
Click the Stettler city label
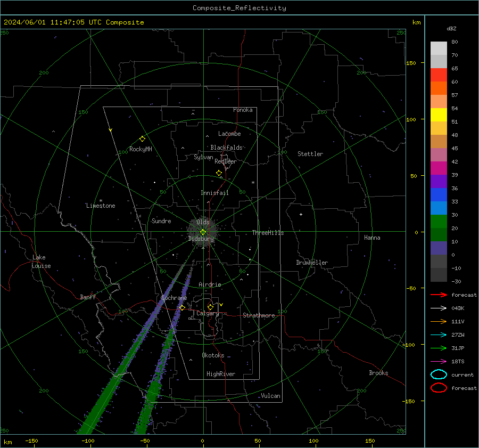click(310, 154)
